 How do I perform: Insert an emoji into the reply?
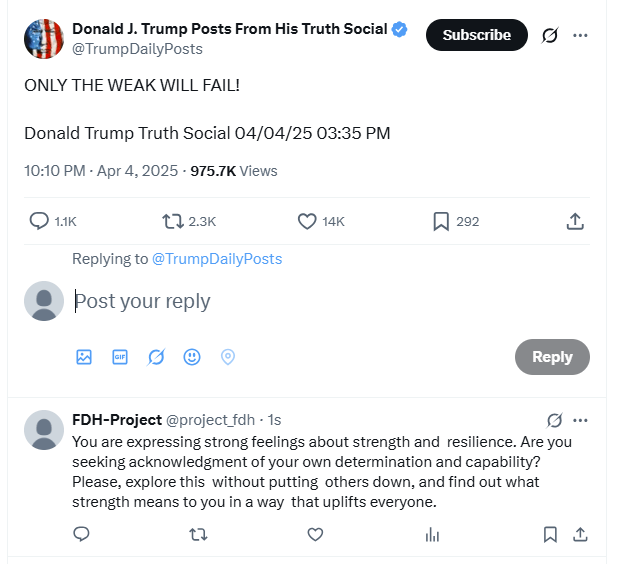tap(192, 357)
